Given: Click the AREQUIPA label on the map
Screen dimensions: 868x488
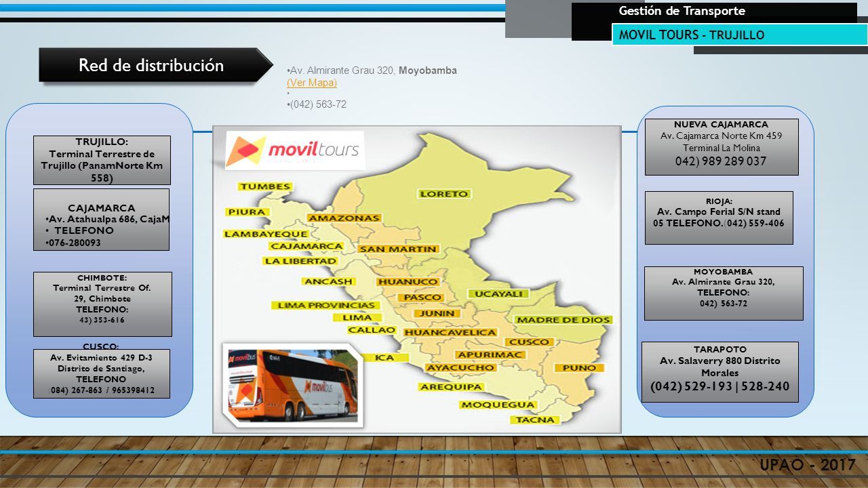Looking at the screenshot, I should (451, 387).
